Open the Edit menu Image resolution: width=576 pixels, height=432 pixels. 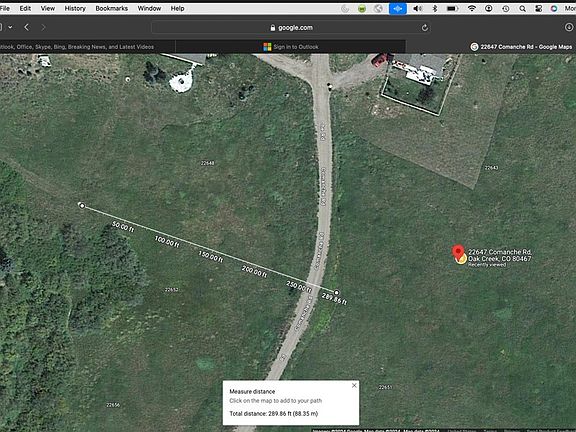(25, 8)
